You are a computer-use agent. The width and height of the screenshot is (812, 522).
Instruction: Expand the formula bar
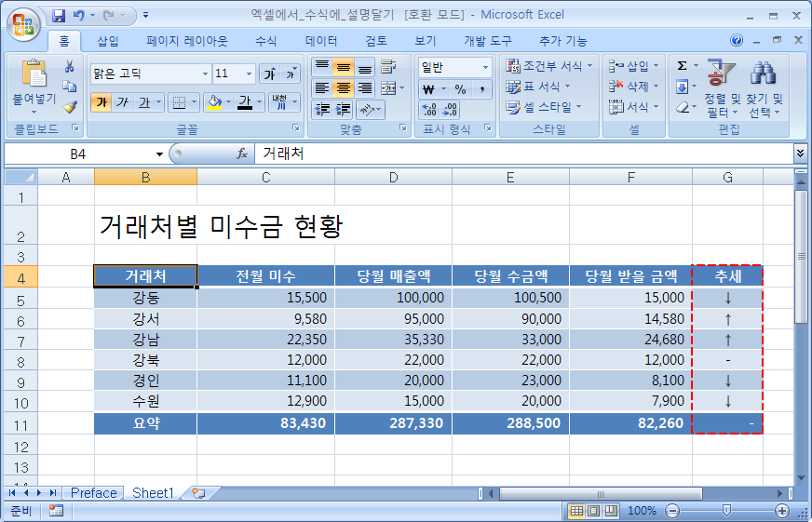(x=801, y=154)
